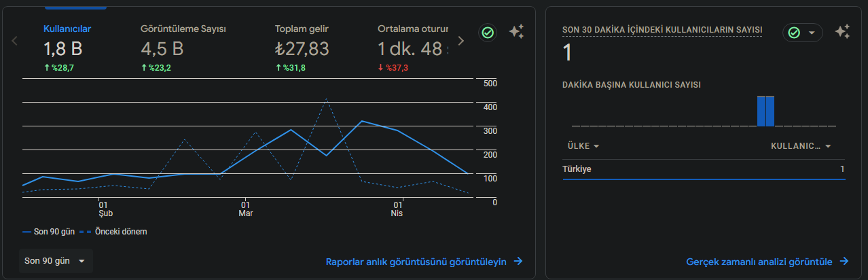Expand the KULLANIC… metric dropdown
Image resolution: width=868 pixels, height=280 pixels.
coord(801,146)
